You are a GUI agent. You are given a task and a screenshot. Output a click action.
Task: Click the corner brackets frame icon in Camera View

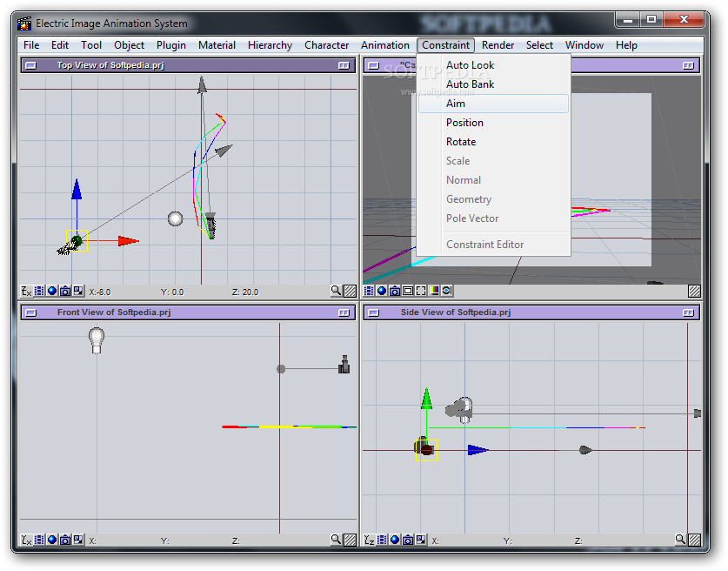[421, 291]
